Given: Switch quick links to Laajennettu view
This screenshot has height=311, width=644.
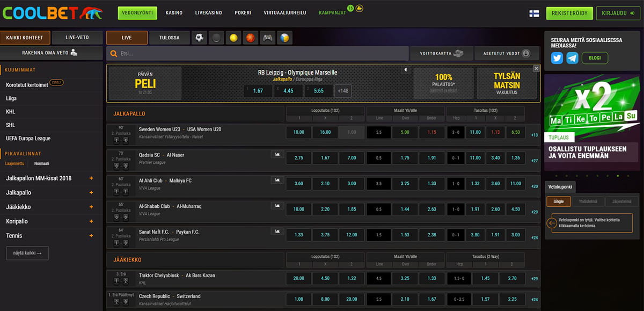Looking at the screenshot, I should coord(16,163).
